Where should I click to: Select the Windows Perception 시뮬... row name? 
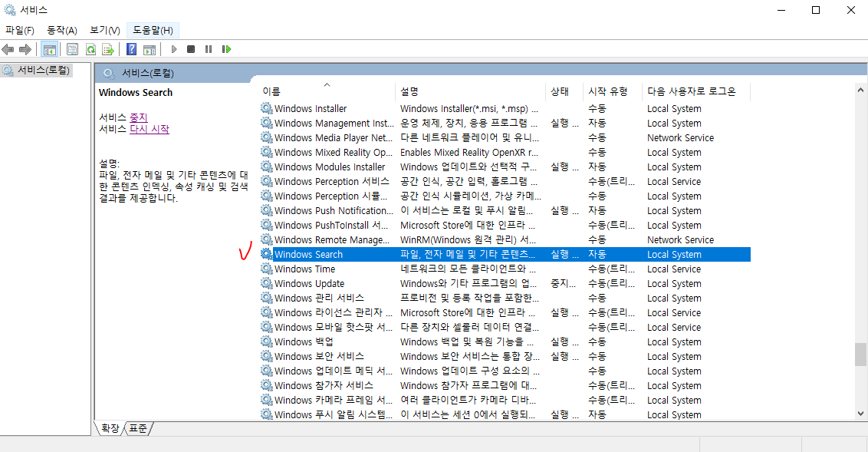coord(331,196)
